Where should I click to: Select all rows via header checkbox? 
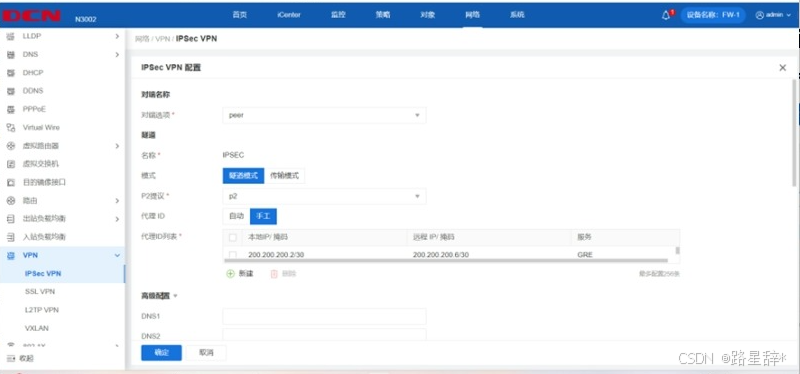click(x=233, y=237)
